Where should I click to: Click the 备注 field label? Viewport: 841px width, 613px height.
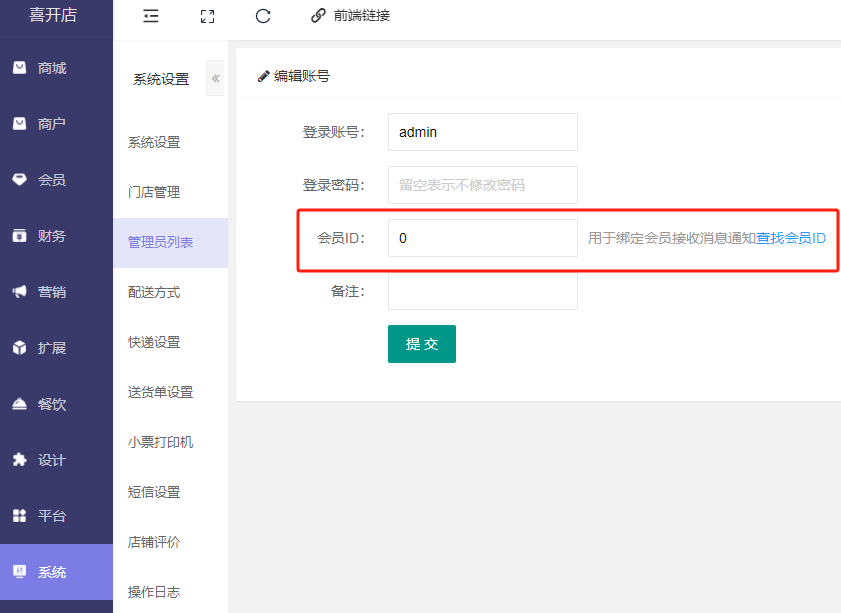348,291
